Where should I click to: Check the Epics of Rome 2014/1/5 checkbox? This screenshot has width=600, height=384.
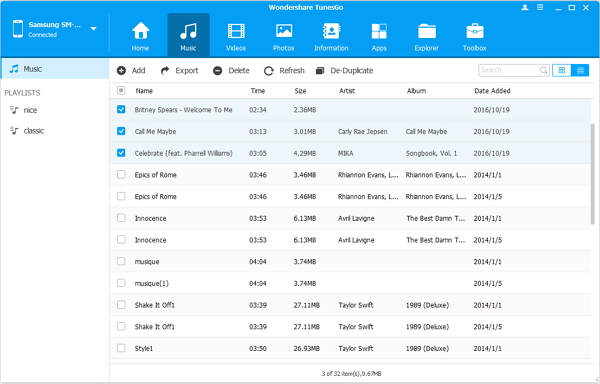coord(121,196)
